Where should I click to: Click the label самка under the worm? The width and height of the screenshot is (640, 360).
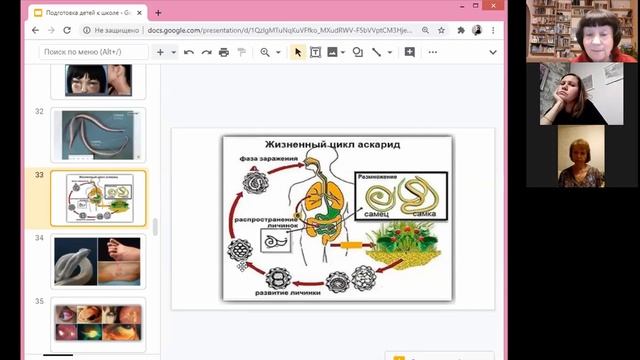tap(424, 214)
